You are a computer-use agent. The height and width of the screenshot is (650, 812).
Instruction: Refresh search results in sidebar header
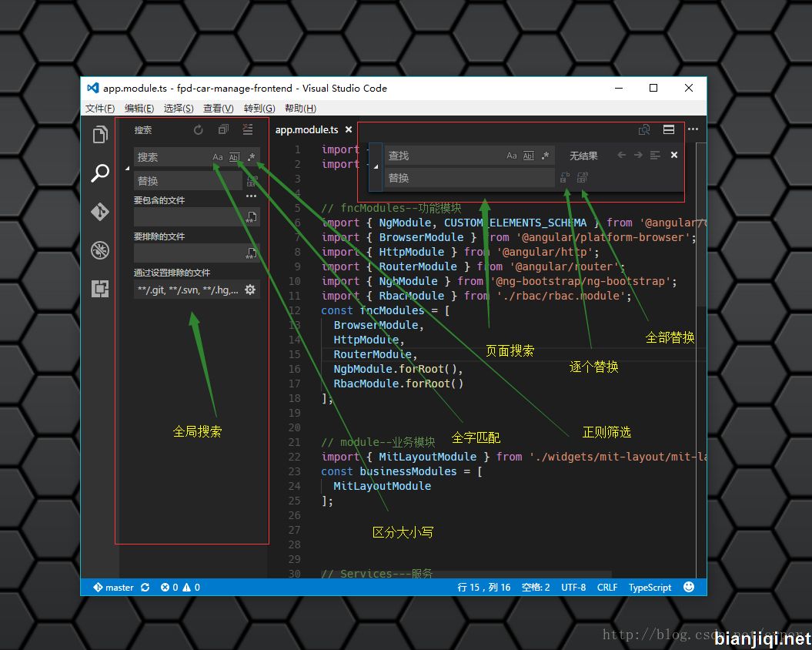pos(199,129)
